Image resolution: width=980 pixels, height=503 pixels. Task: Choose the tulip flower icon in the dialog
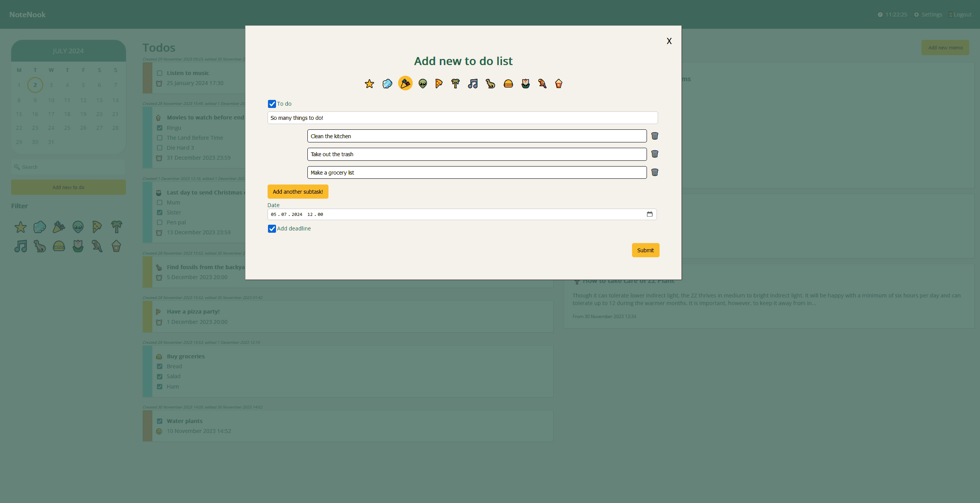point(526,83)
